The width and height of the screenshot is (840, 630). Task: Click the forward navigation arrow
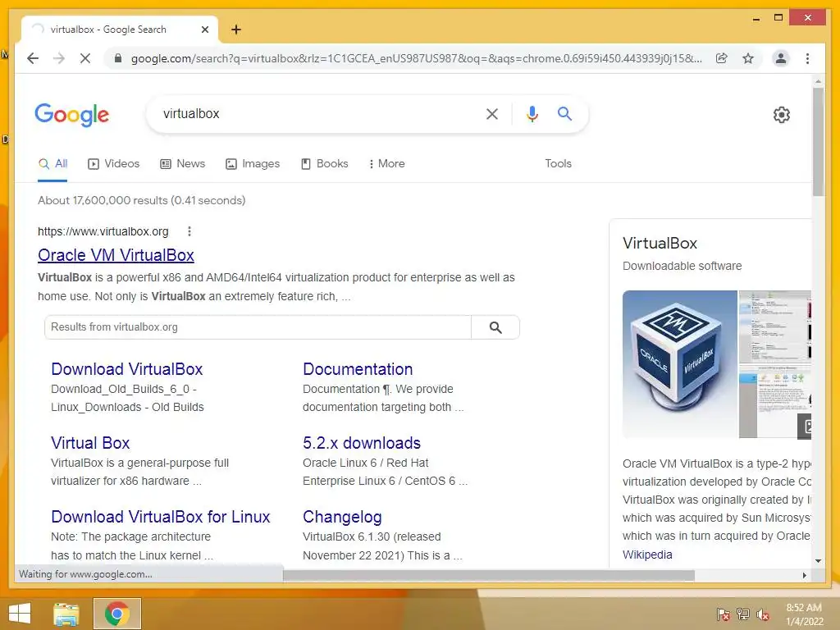(59, 58)
